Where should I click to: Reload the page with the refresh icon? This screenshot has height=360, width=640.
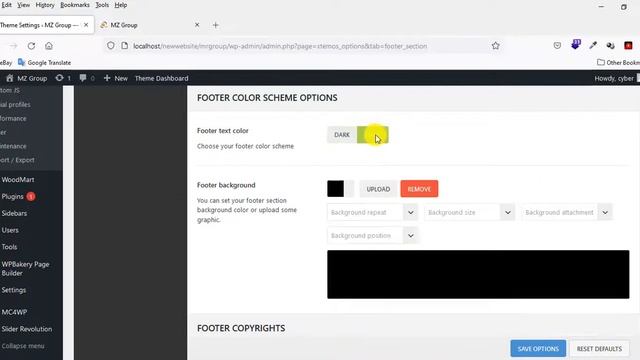coord(31,46)
